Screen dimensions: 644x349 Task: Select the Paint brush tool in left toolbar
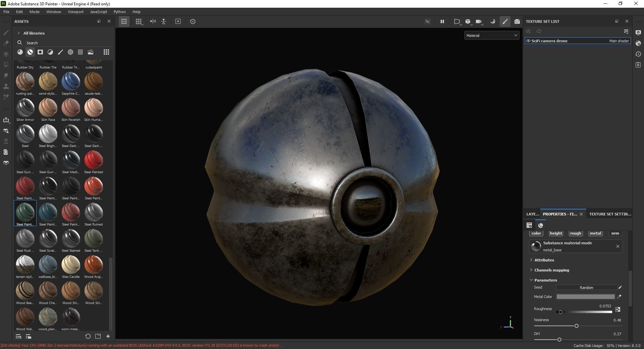point(6,33)
